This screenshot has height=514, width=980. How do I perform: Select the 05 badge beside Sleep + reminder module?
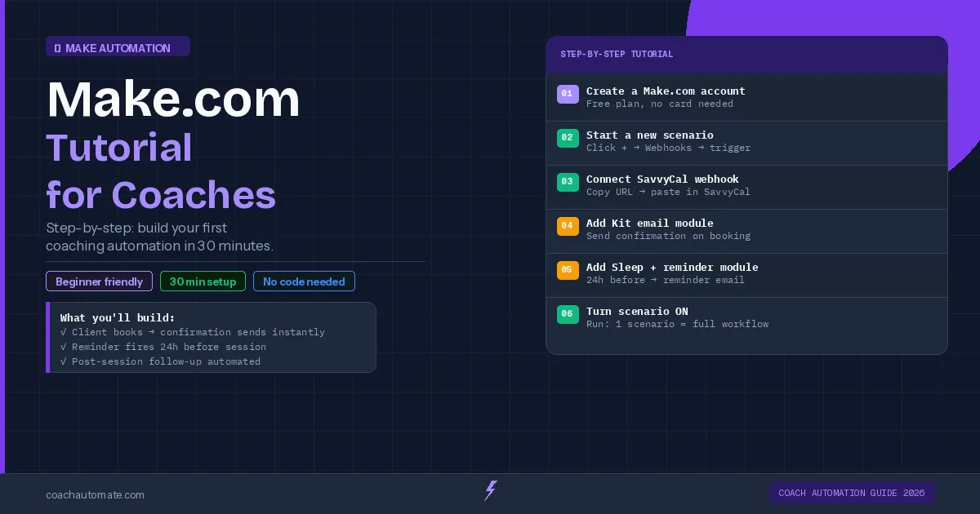(568, 270)
